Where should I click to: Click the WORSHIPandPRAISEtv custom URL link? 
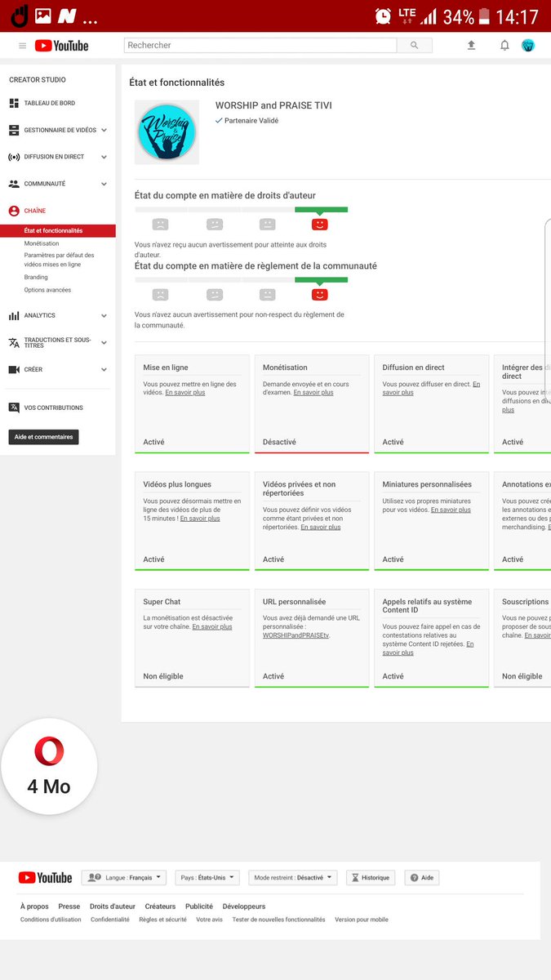pos(295,635)
